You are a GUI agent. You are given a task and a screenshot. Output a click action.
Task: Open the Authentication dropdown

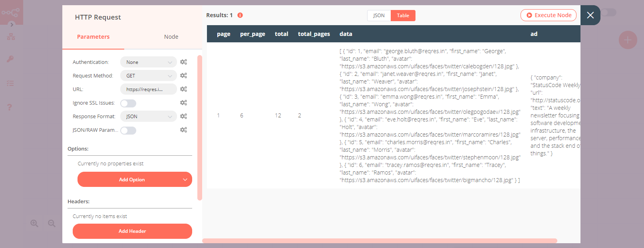pos(148,62)
